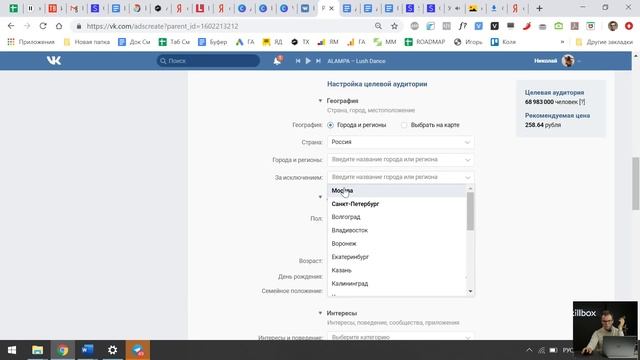The width and height of the screenshot is (640, 360).
Task: Go back in browser
Action: (11, 26)
